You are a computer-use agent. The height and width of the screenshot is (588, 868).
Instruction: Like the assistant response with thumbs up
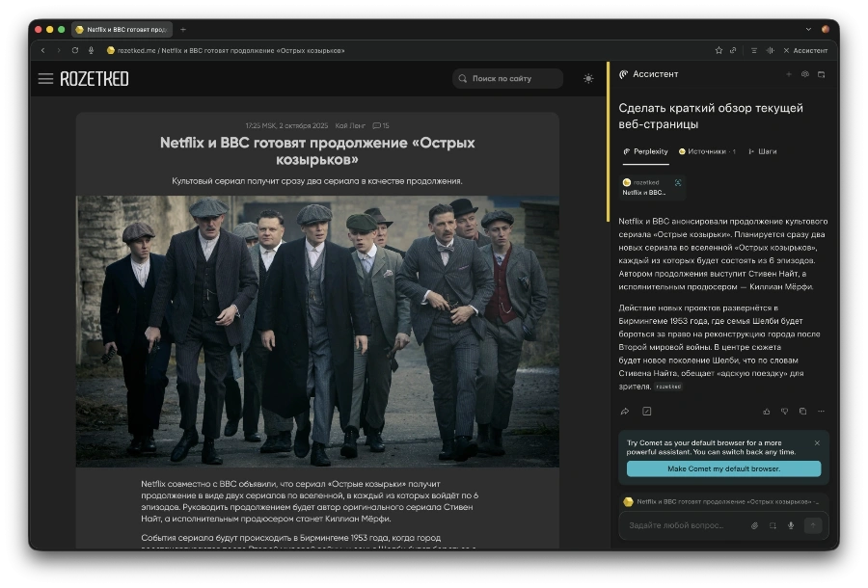pyautogui.click(x=767, y=412)
